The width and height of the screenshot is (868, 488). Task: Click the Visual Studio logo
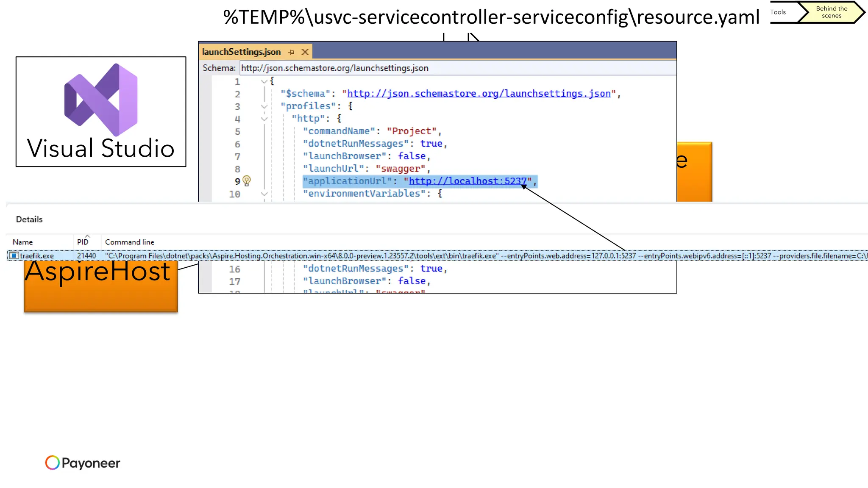(101, 100)
